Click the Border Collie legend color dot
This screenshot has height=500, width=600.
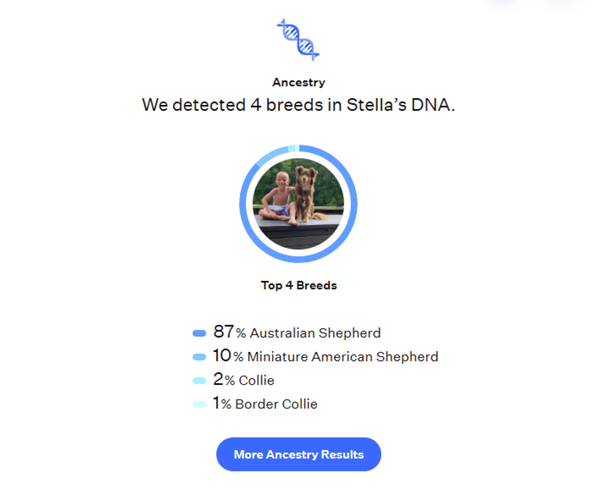coord(199,405)
